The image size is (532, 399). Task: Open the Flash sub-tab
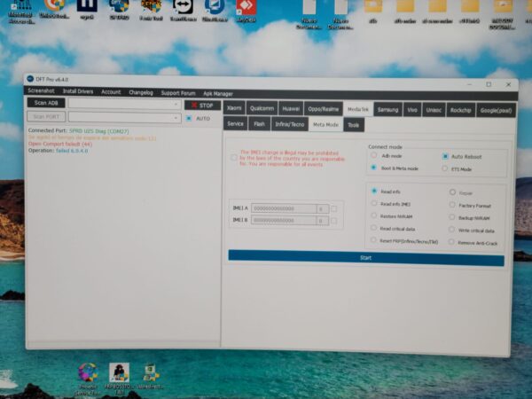click(259, 124)
